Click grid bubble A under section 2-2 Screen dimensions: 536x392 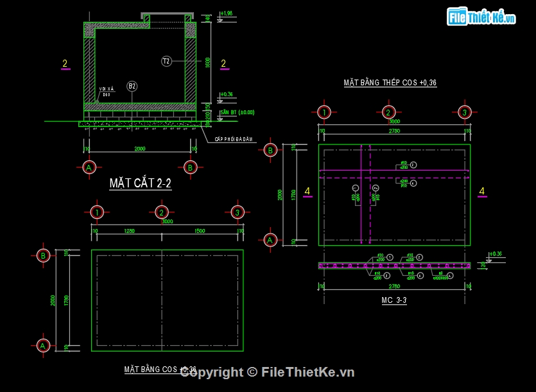point(89,167)
